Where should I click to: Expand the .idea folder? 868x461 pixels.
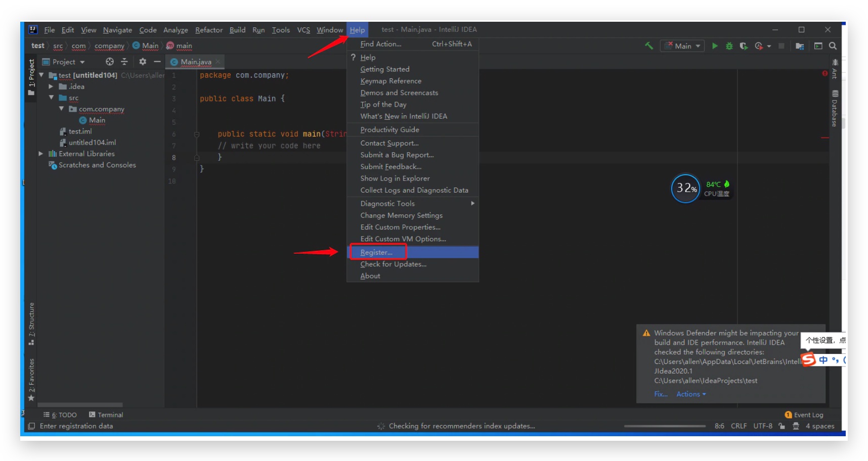click(x=51, y=86)
